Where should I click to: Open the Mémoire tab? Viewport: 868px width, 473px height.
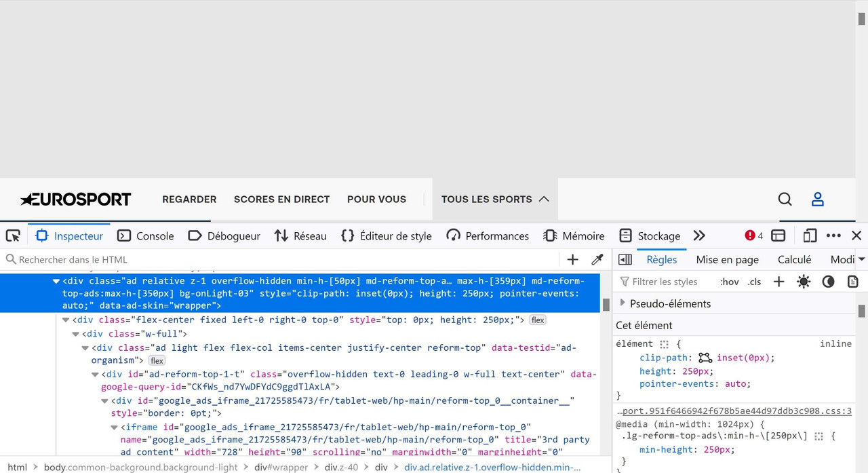pyautogui.click(x=574, y=235)
